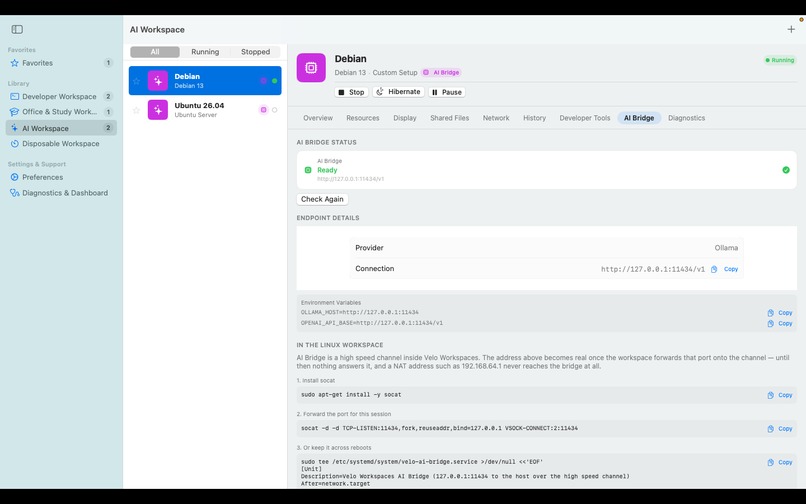This screenshot has width=806, height=504.
Task: Copy the socat port forward command
Action: click(785, 428)
